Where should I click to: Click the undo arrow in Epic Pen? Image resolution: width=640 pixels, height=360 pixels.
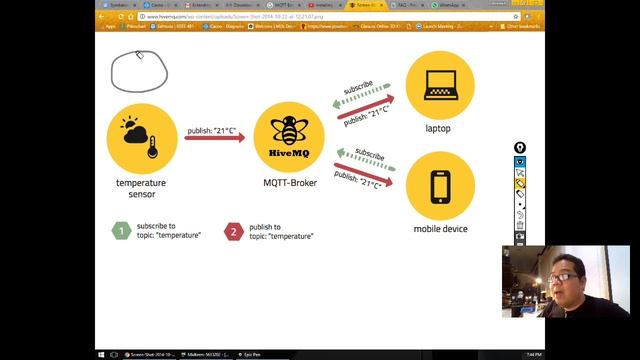click(x=520, y=215)
